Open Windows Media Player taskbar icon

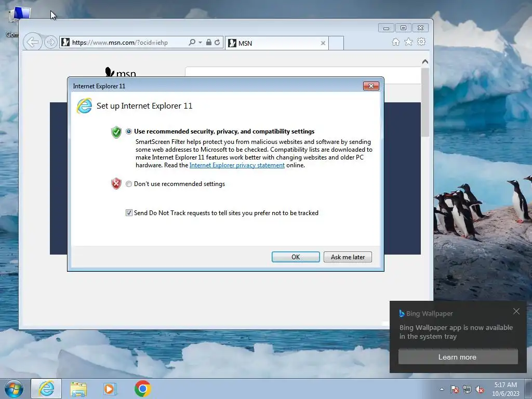(110, 389)
